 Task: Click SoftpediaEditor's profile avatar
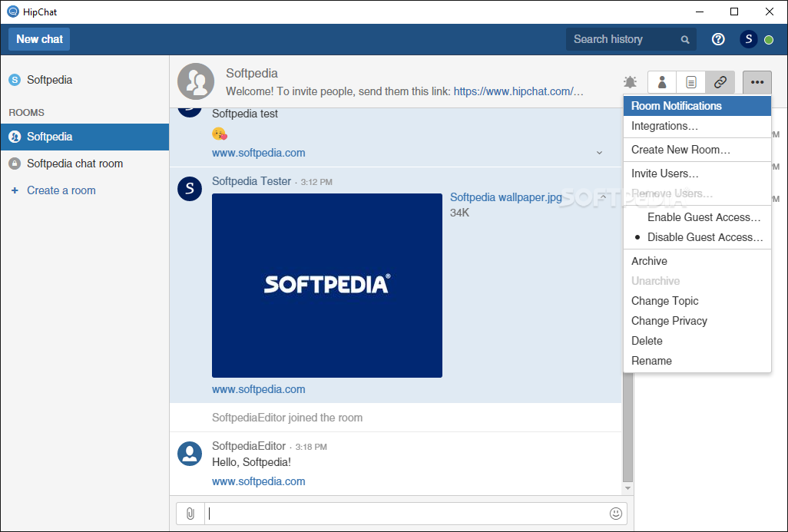tap(190, 454)
